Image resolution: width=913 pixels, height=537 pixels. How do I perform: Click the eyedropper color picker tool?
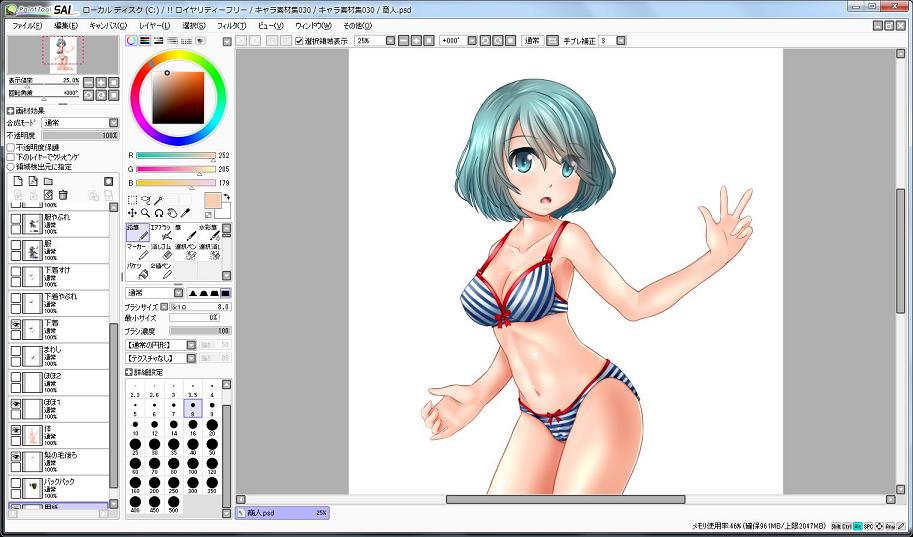(185, 213)
